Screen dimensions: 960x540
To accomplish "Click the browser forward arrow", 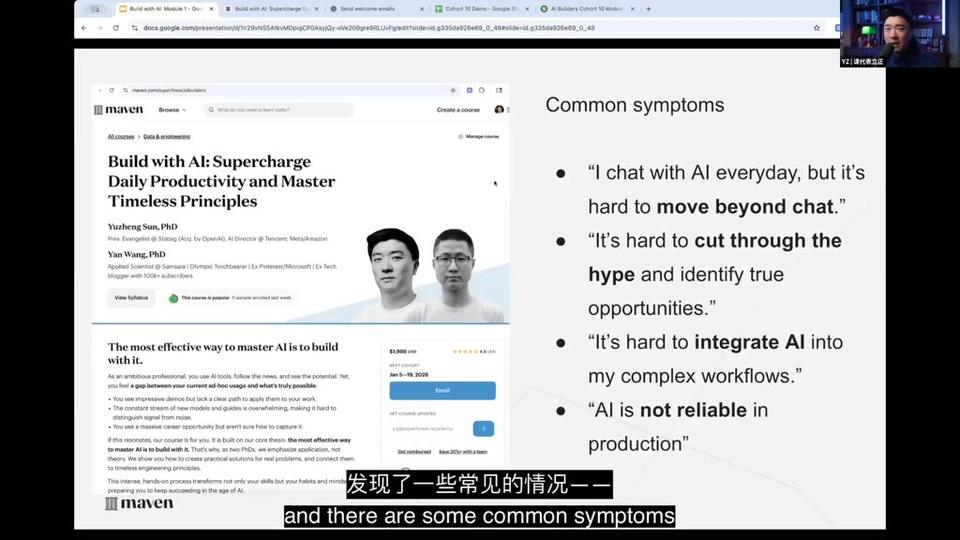I will coord(100,28).
